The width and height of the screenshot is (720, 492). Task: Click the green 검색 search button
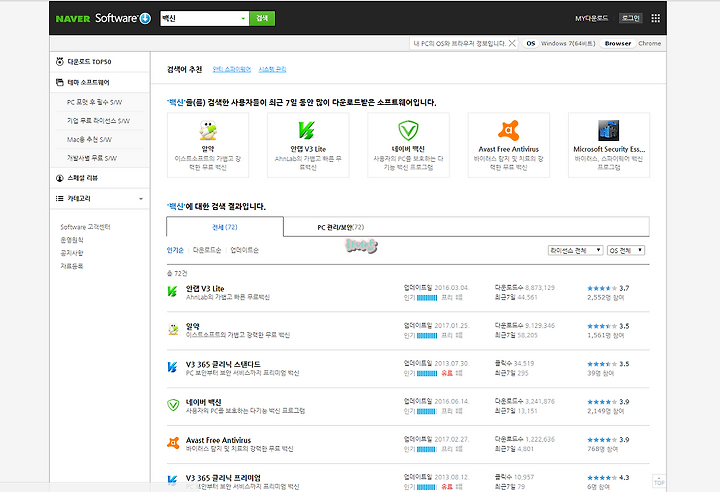pos(262,18)
